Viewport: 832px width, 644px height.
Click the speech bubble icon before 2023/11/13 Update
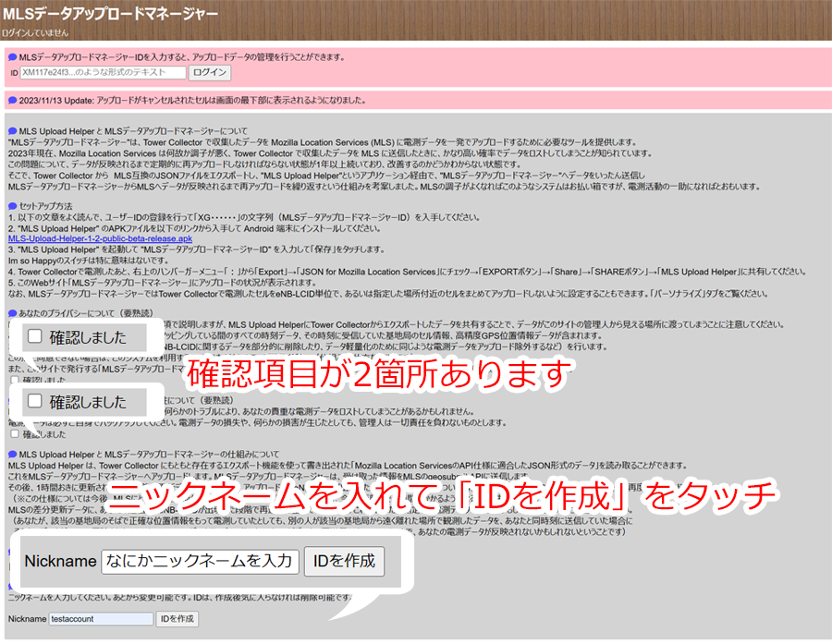point(12,100)
